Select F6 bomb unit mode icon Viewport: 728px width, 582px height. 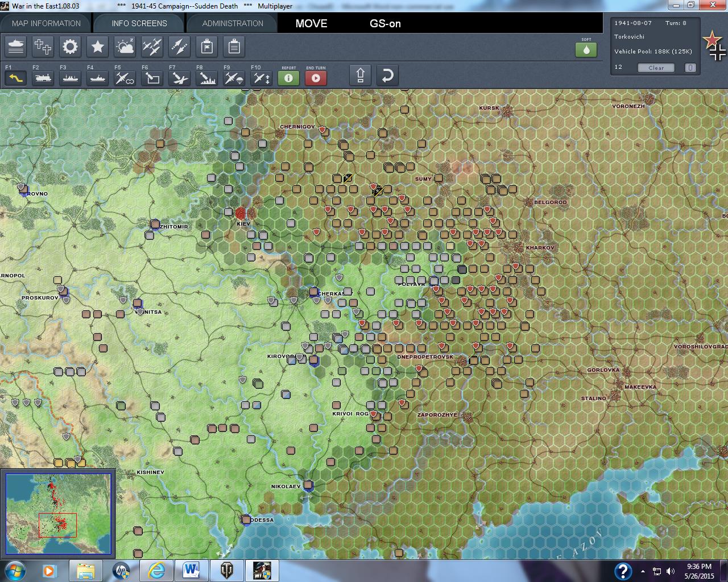click(x=152, y=78)
